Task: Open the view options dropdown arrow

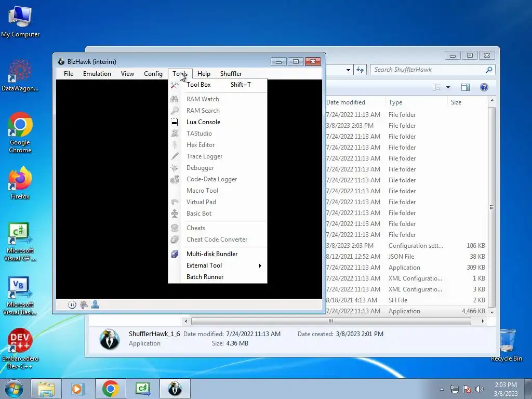Action: 448,87
